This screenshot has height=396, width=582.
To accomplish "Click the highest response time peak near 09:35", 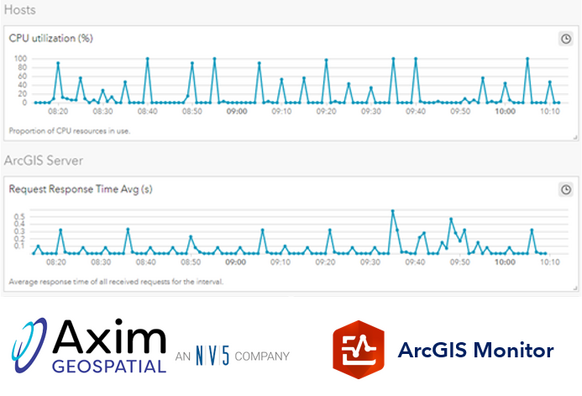I will coord(393,211).
